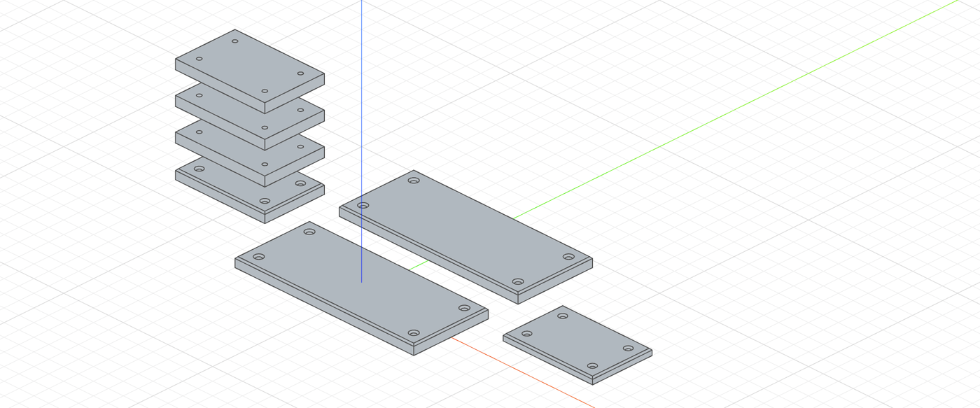Pick the small standalone plate's topmost hole
The height and width of the screenshot is (408, 980).
(x=563, y=316)
